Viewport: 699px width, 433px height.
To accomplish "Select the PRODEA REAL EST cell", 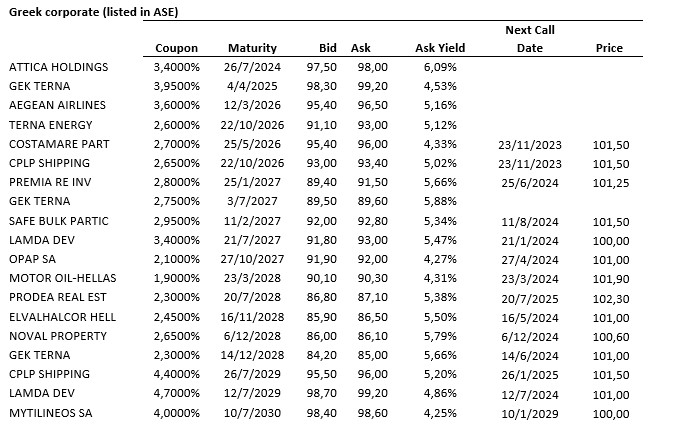I will pyautogui.click(x=57, y=297).
